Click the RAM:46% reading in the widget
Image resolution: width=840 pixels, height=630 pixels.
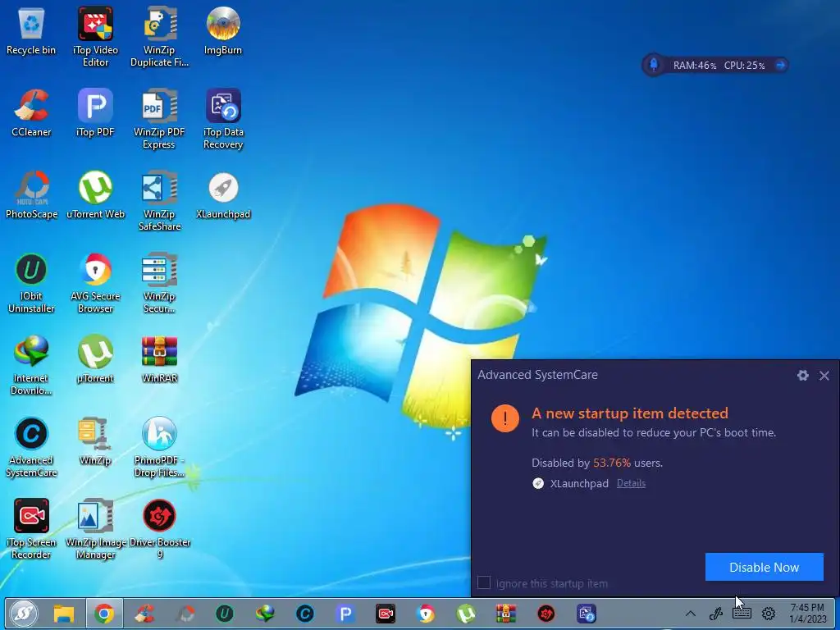[694, 66]
